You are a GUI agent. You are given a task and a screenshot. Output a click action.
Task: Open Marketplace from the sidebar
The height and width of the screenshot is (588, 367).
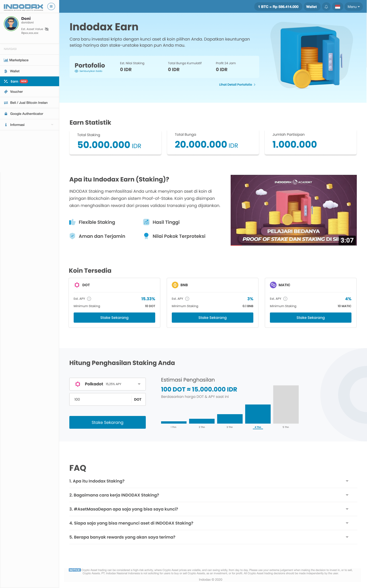[x=30, y=60]
